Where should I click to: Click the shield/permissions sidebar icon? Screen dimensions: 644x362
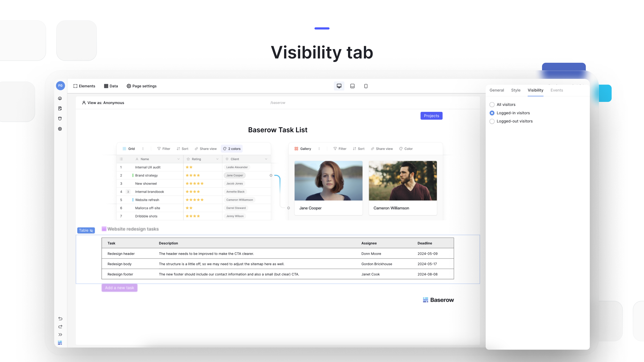60,119
